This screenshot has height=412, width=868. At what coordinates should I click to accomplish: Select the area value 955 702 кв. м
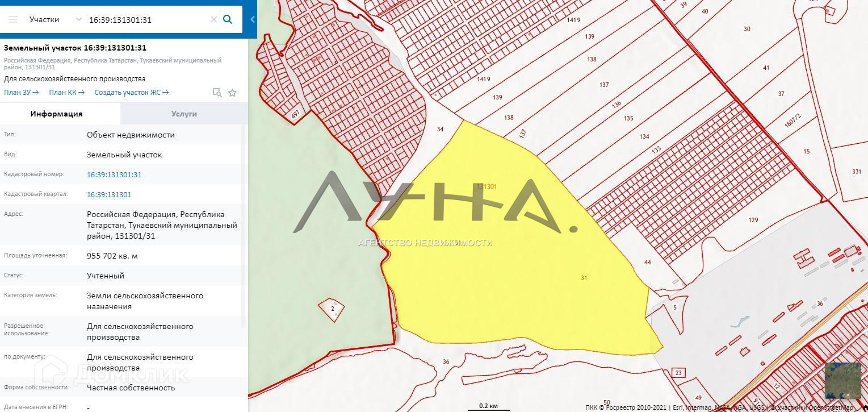(112, 256)
